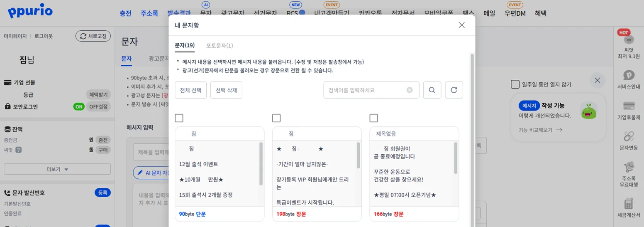Check 일주일 동안 열지 않기
The width and height of the screenshot is (644, 227).
coord(515,84)
